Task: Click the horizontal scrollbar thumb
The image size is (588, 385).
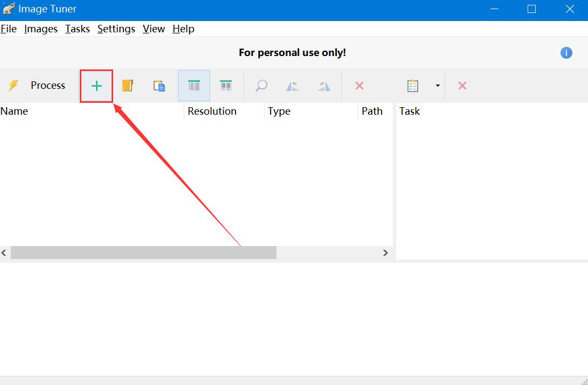Action: [x=143, y=253]
